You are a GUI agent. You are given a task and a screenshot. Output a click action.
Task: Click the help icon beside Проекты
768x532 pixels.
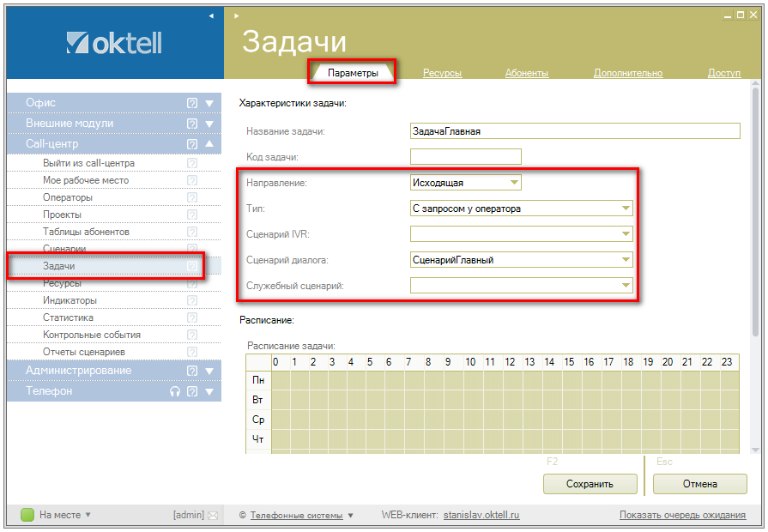(192, 215)
